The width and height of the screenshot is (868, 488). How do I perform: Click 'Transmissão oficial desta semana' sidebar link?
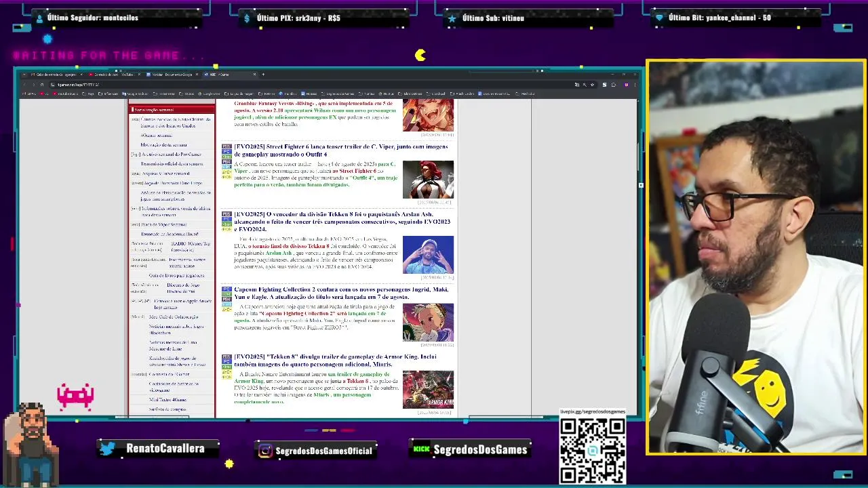[x=172, y=164]
